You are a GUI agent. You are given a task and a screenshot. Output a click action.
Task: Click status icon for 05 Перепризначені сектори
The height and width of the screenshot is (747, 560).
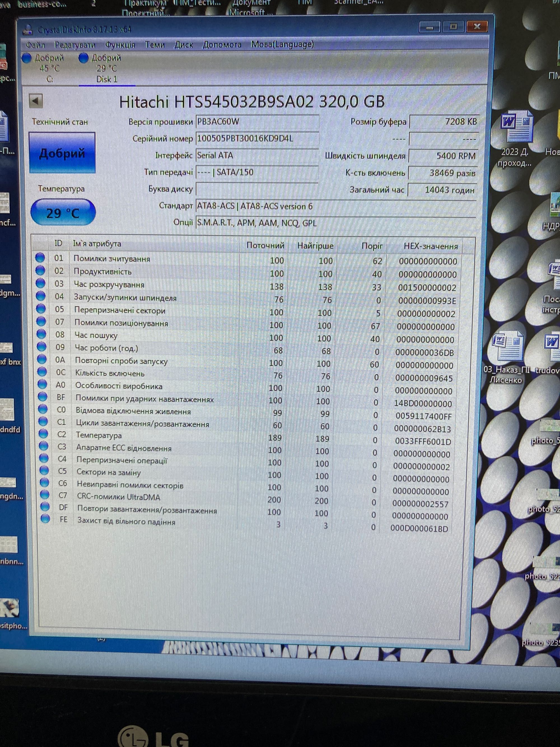tap(41, 309)
